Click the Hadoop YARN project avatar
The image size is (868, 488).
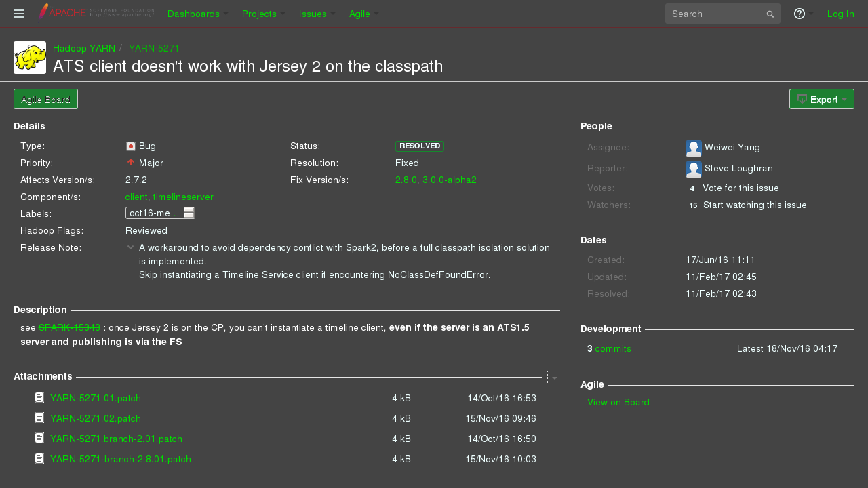click(x=30, y=58)
